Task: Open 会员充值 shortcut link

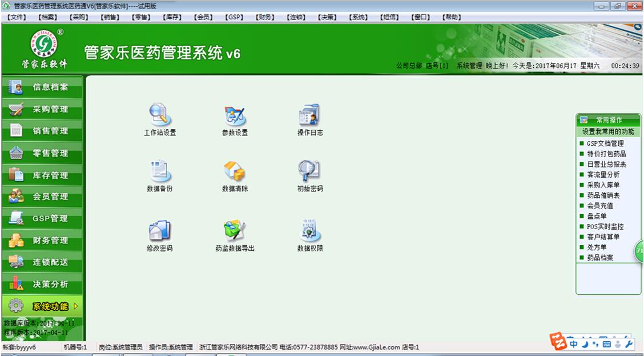Action: [600, 206]
